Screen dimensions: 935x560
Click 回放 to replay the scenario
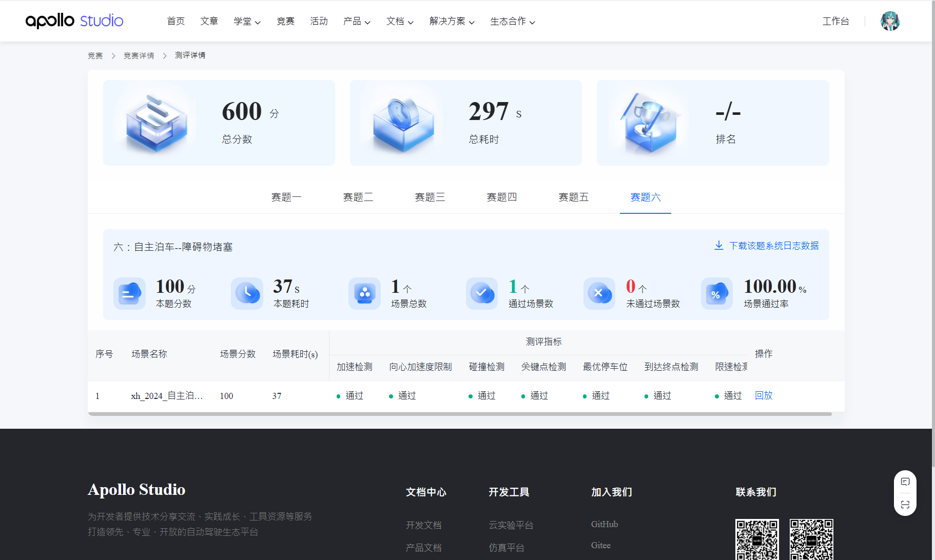764,395
